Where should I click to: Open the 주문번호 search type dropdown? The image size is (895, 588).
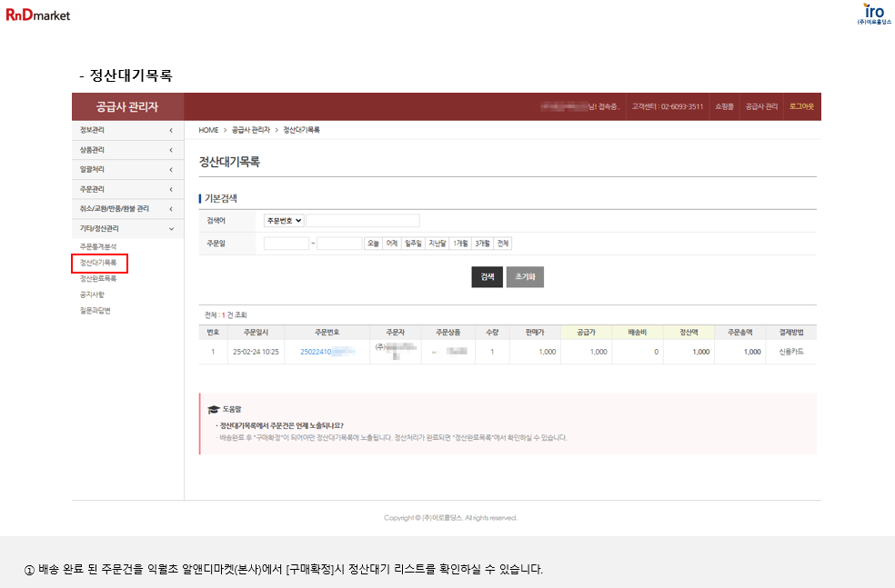click(x=284, y=220)
